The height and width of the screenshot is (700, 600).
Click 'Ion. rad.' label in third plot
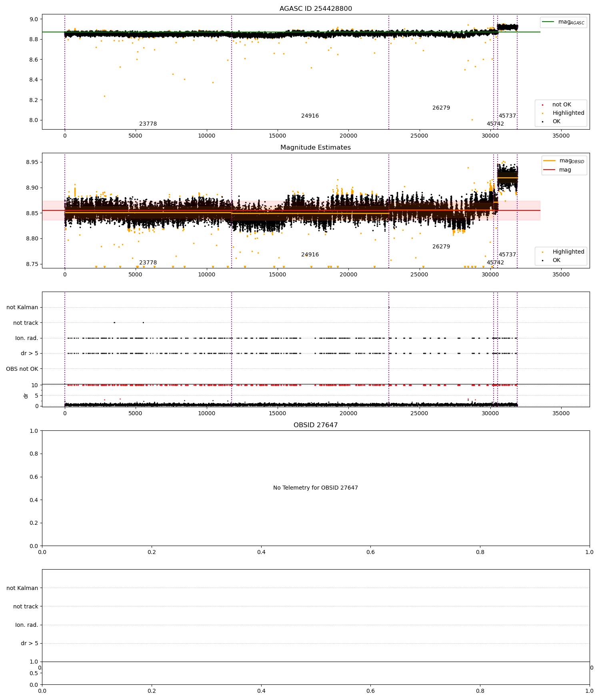click(x=27, y=338)
